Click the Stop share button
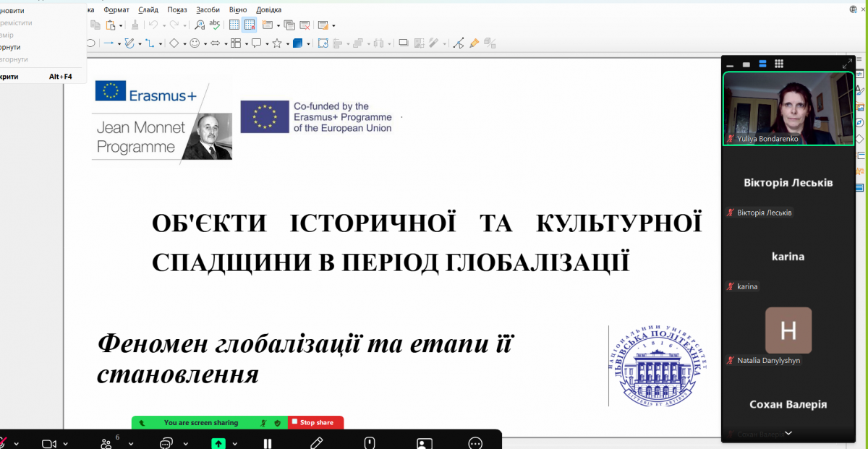 316,422
